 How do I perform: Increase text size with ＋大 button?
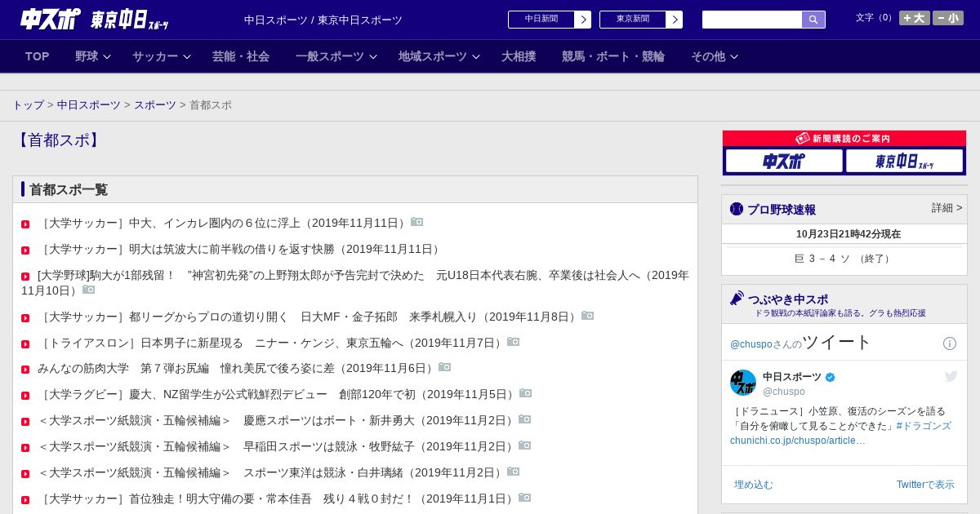pyautogui.click(x=915, y=18)
